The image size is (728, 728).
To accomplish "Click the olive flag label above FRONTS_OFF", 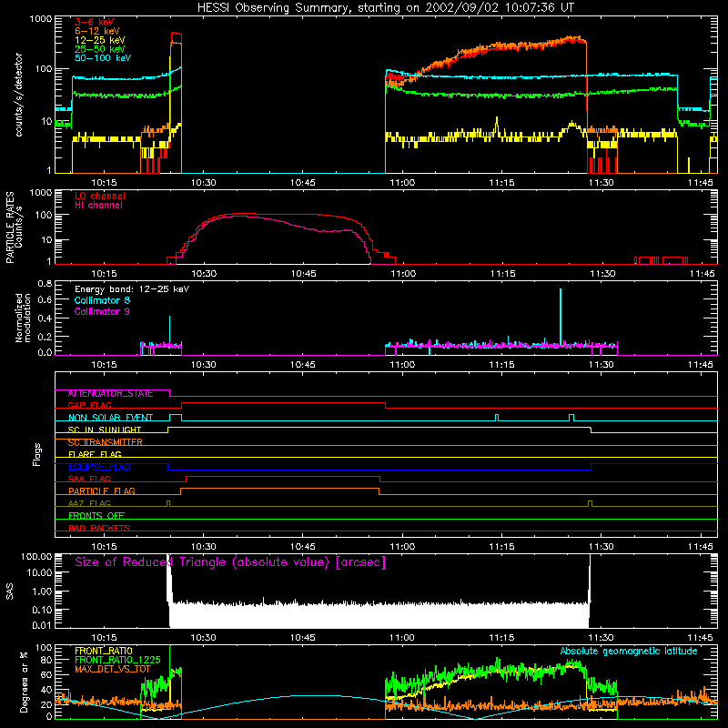I will click(89, 504).
